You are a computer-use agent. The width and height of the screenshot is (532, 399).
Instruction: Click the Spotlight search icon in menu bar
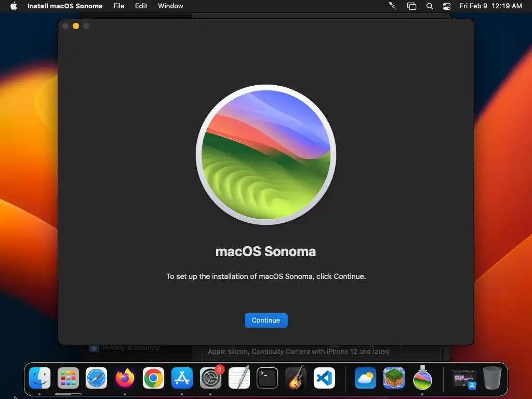pyautogui.click(x=430, y=6)
